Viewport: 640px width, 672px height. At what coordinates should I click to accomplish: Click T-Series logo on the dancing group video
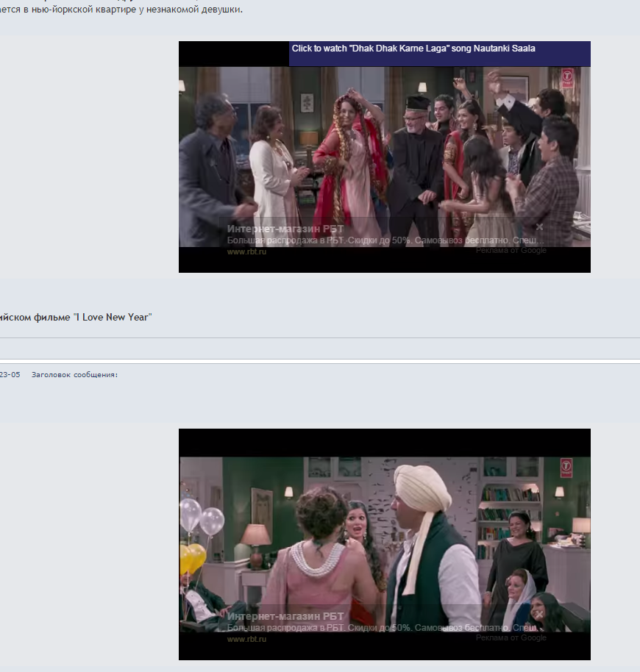[x=567, y=78]
